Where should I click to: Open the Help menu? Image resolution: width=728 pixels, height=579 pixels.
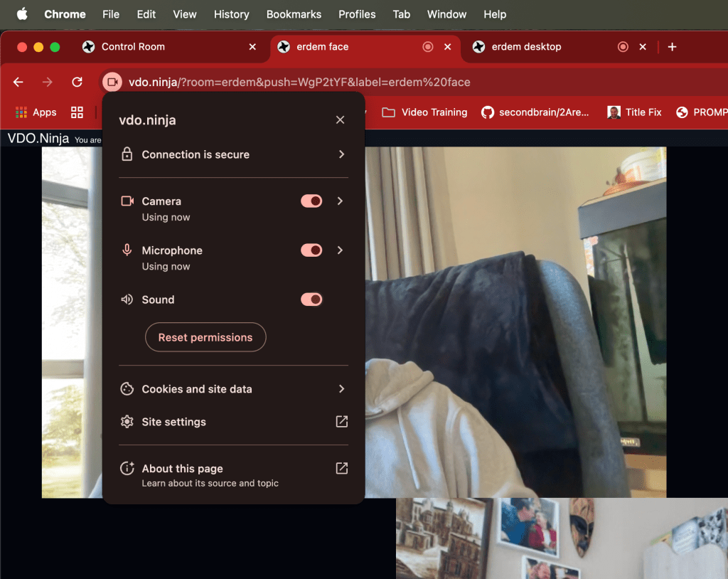[495, 14]
